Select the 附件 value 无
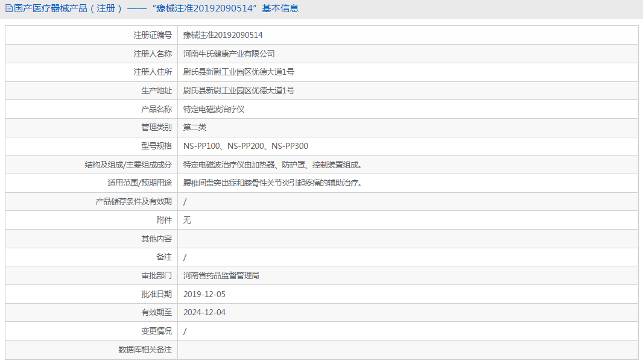This screenshot has width=643, height=364. click(x=186, y=220)
